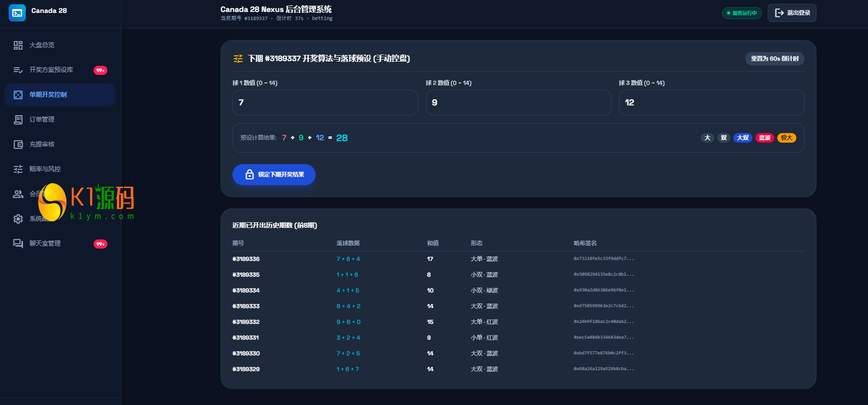Click the gear icon for system settings
The width and height of the screenshot is (868, 405).
click(x=18, y=219)
